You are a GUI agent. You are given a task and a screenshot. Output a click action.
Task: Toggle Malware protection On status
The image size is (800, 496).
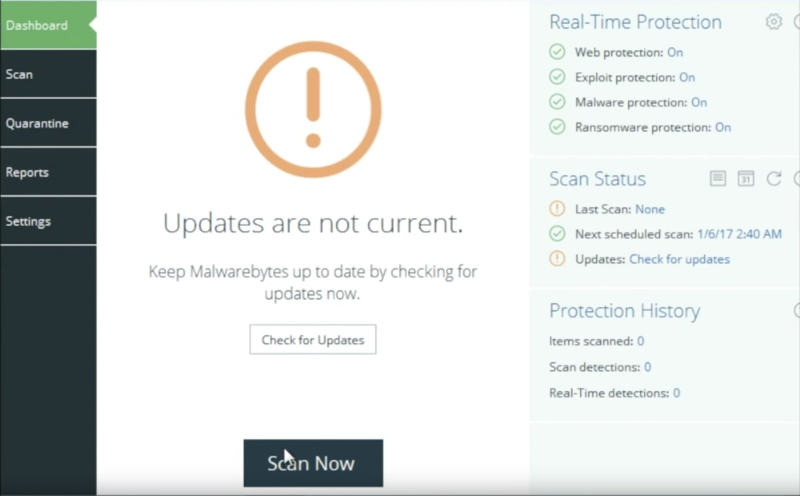click(699, 102)
